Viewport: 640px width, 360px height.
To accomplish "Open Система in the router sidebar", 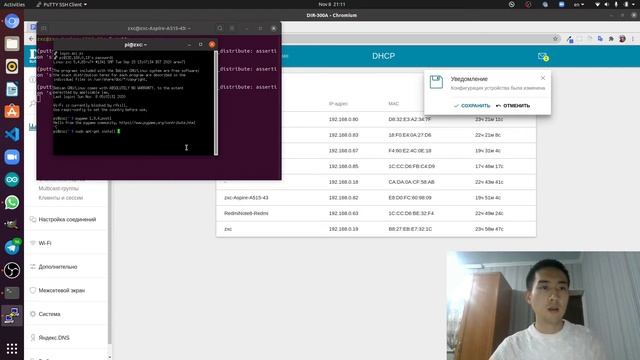I will pyautogui.click(x=45, y=314).
